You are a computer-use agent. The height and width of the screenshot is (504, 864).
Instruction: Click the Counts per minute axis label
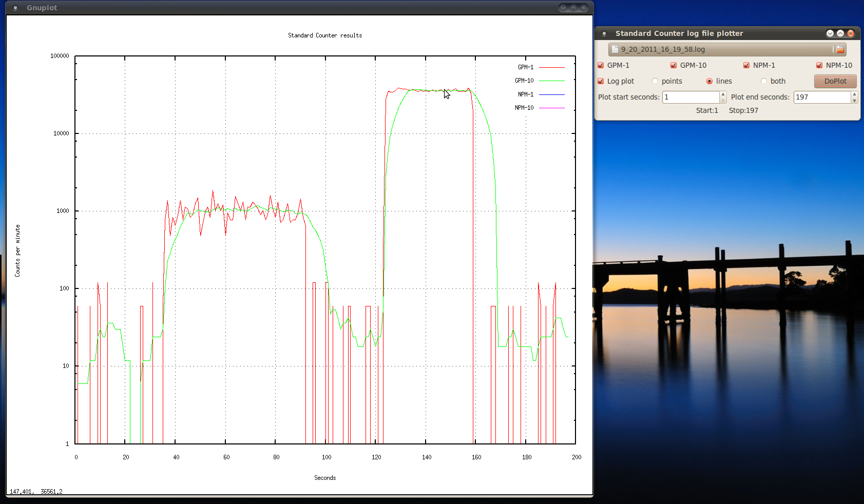(17, 251)
